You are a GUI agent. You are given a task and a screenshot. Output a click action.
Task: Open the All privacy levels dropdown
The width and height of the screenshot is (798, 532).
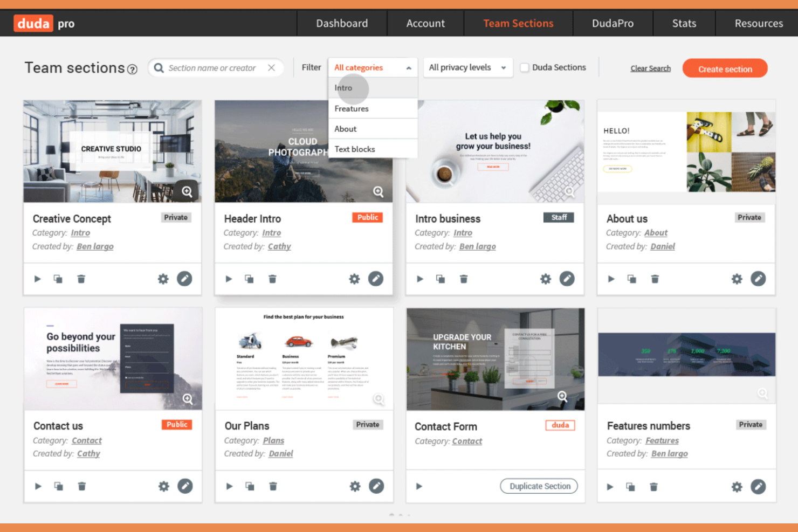(x=467, y=68)
